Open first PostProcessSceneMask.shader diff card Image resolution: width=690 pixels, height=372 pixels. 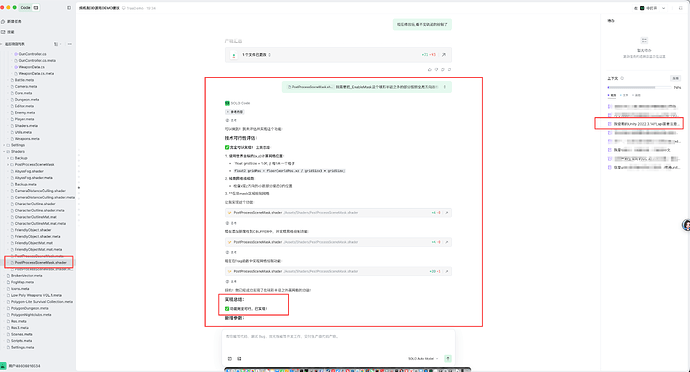pos(338,213)
